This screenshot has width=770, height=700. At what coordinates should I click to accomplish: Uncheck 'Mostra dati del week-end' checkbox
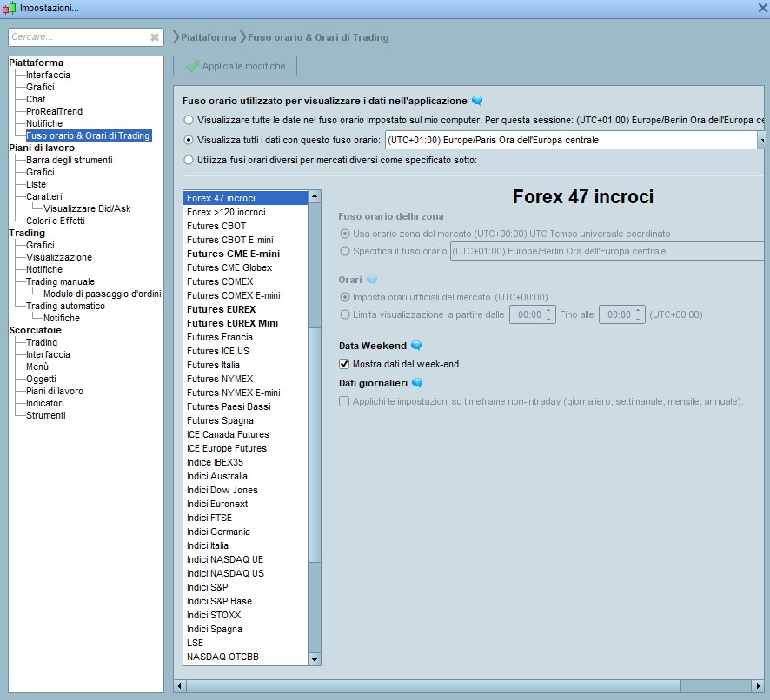344,364
